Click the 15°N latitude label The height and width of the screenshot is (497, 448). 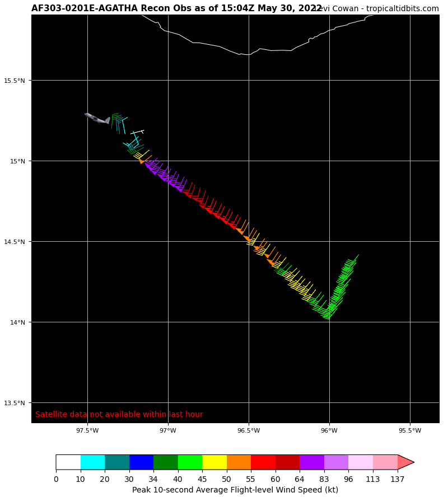click(17, 161)
